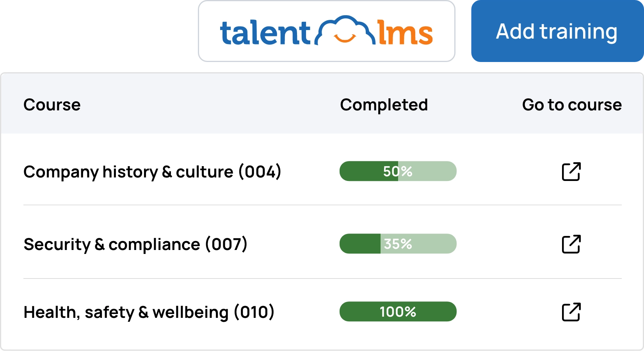Image resolution: width=644 pixels, height=351 pixels.
Task: Select Company history & culture (004) course name
Action: [x=152, y=172]
